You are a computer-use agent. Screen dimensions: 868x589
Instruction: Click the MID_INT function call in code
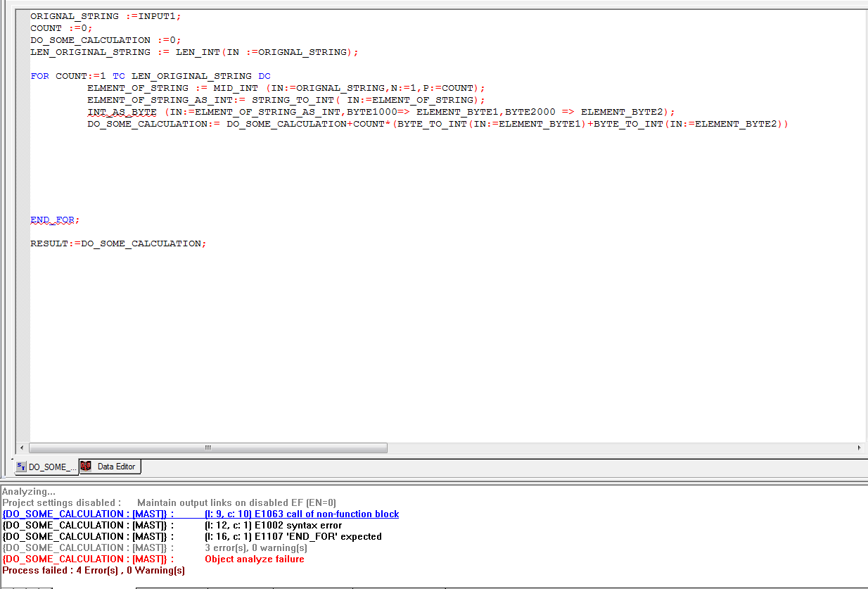click(x=236, y=88)
